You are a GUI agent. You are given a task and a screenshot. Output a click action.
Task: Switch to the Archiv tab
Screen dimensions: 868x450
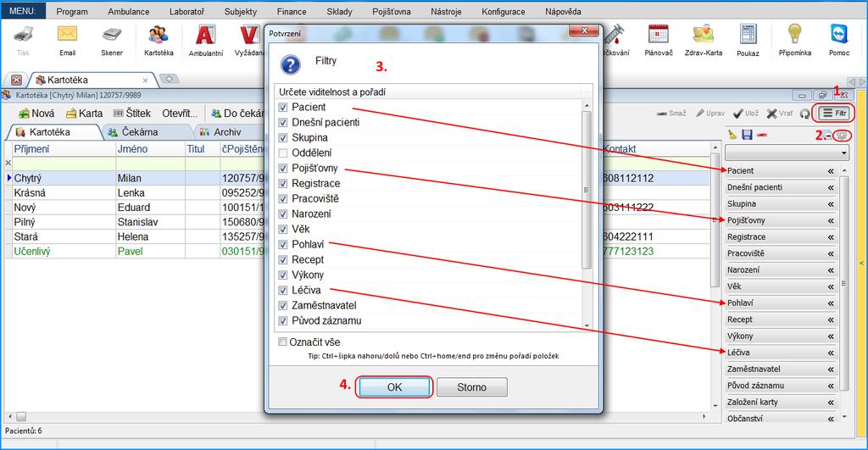tap(220, 132)
